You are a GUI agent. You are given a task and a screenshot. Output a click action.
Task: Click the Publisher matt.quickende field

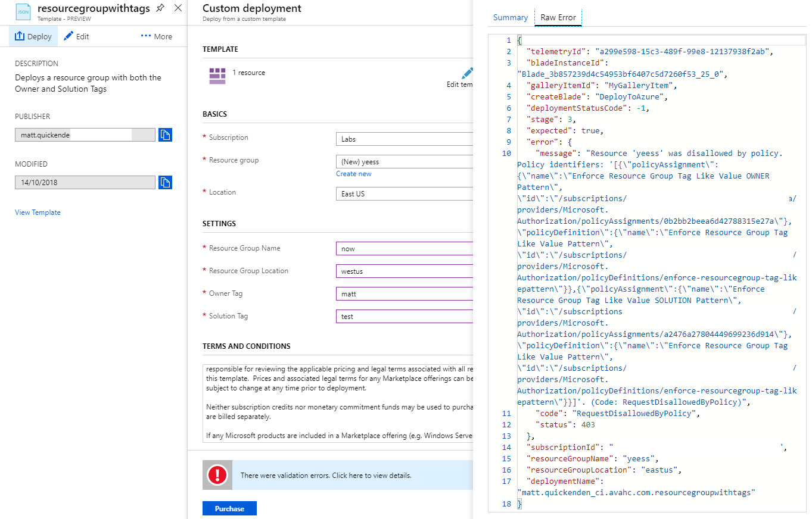(x=85, y=135)
